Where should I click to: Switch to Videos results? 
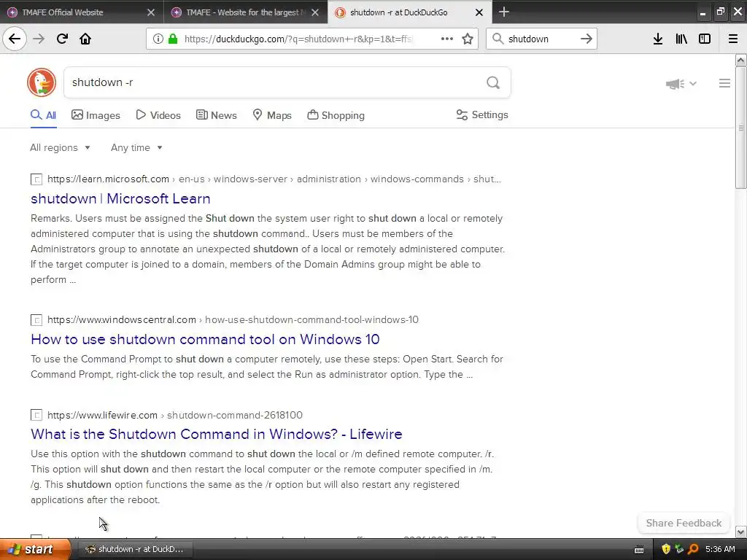(x=158, y=115)
